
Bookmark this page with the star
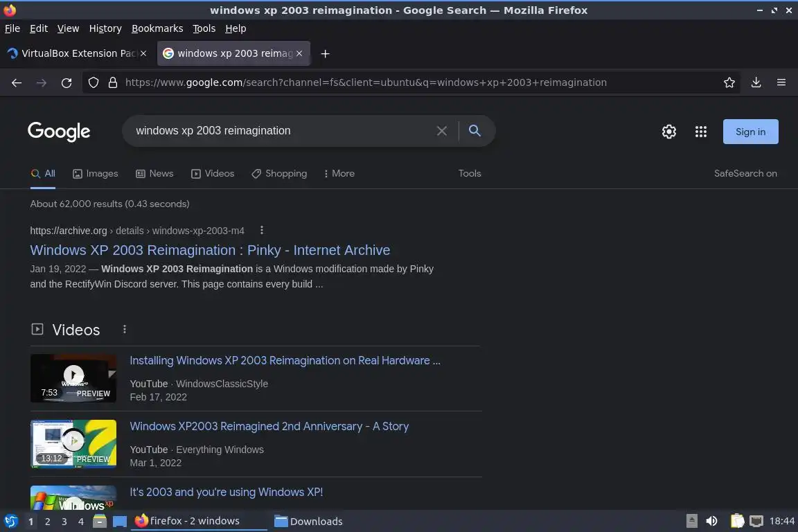click(729, 82)
